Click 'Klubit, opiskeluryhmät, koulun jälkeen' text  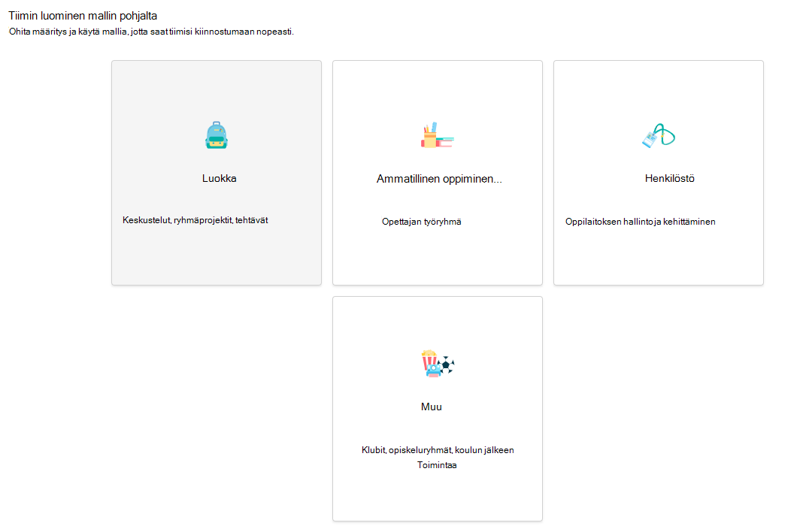(x=438, y=450)
